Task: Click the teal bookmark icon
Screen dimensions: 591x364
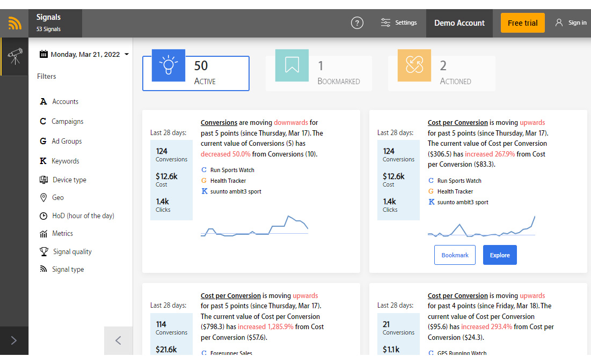Action: tap(291, 65)
